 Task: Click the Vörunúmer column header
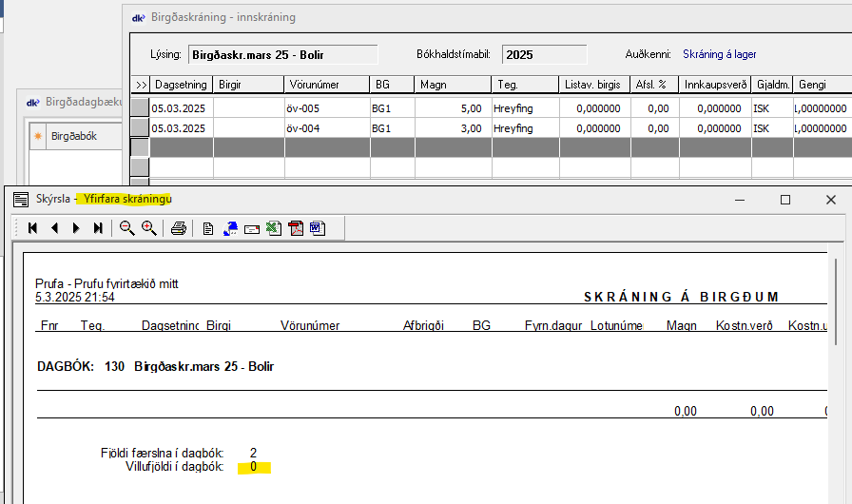coord(326,85)
